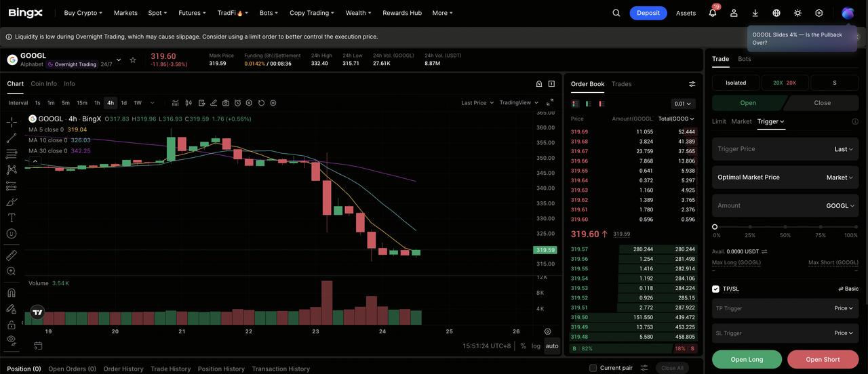Expand the Trigger order type dropdown
868x374 pixels.
(770, 121)
